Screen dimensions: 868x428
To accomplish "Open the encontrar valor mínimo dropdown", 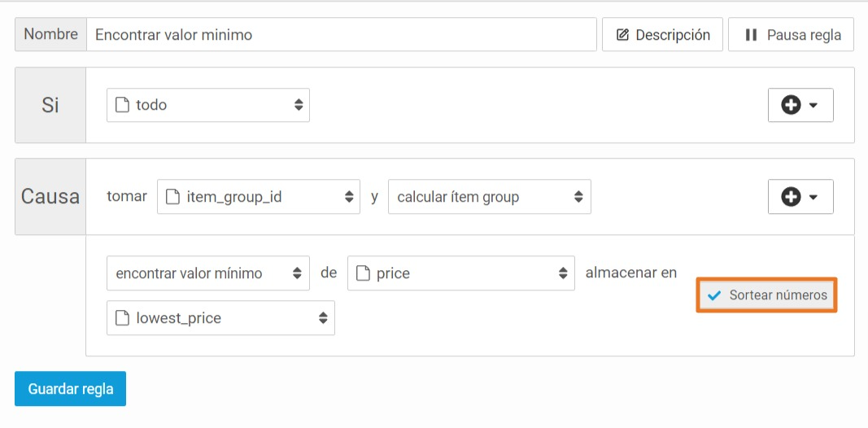I will (x=208, y=273).
